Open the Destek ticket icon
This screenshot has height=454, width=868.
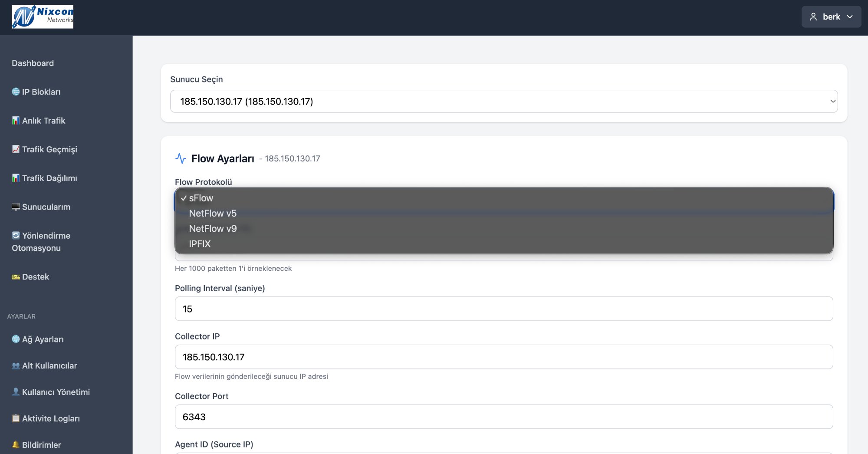pyautogui.click(x=16, y=277)
